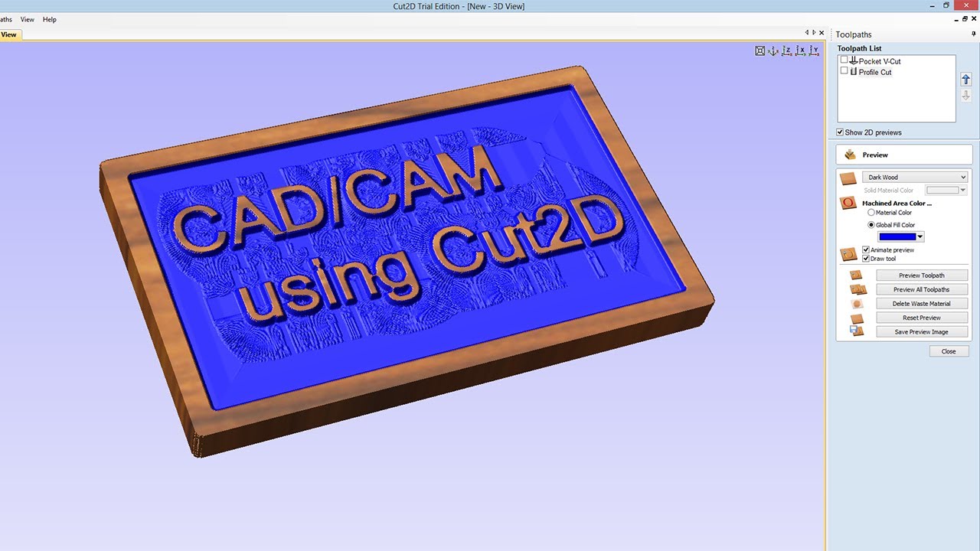
Task: Switch to isometric view icon
Action: [x=773, y=51]
